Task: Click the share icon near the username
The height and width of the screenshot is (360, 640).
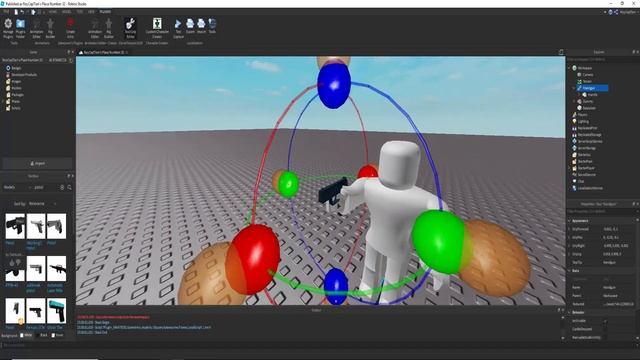Action: point(616,12)
